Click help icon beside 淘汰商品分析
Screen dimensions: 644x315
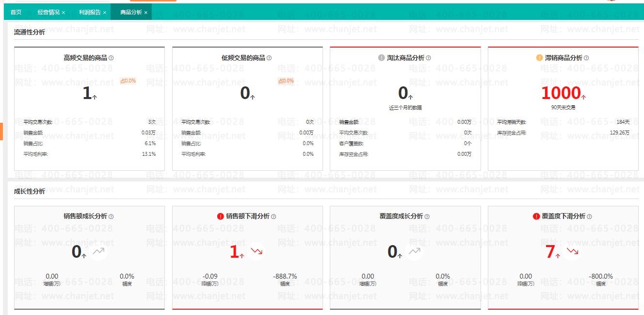[428, 58]
